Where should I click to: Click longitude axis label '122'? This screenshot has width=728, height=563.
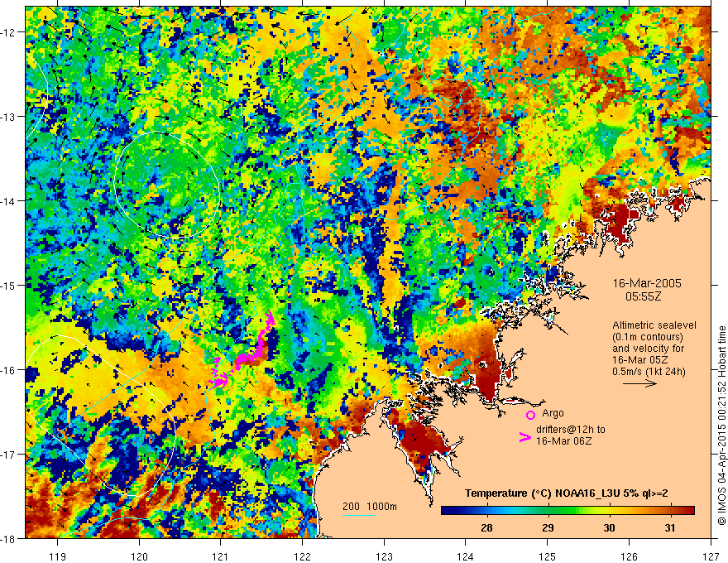(x=302, y=556)
